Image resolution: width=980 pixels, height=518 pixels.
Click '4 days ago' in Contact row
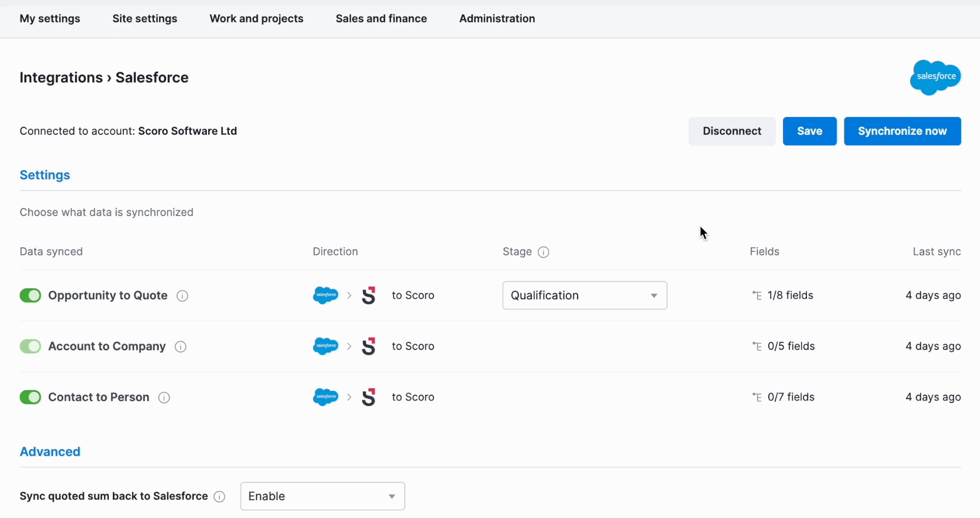click(x=933, y=397)
